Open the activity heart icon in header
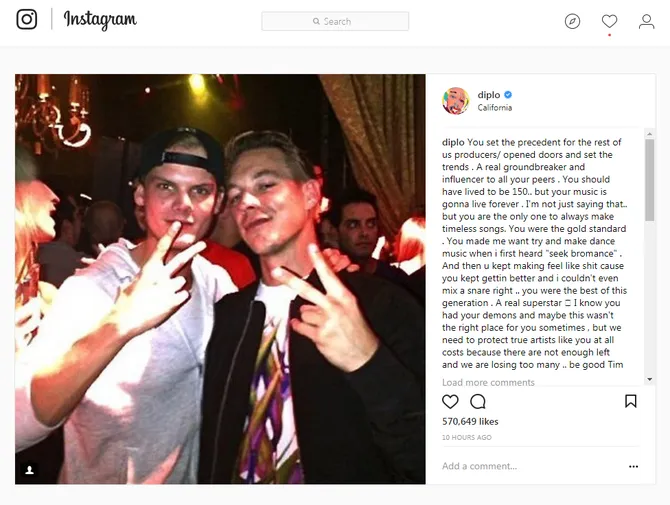The height and width of the screenshot is (505, 670). click(609, 21)
